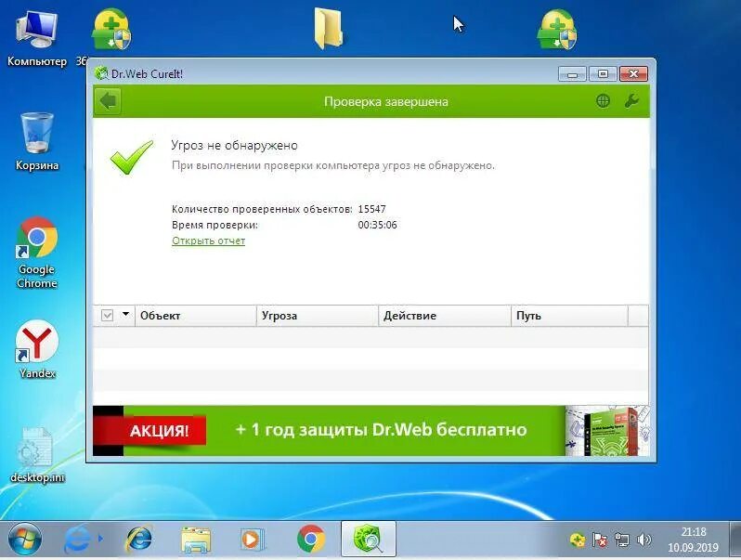Screen dimensions: 741x560
Task: Open Windows Media Player from the taskbar
Action: point(253,540)
